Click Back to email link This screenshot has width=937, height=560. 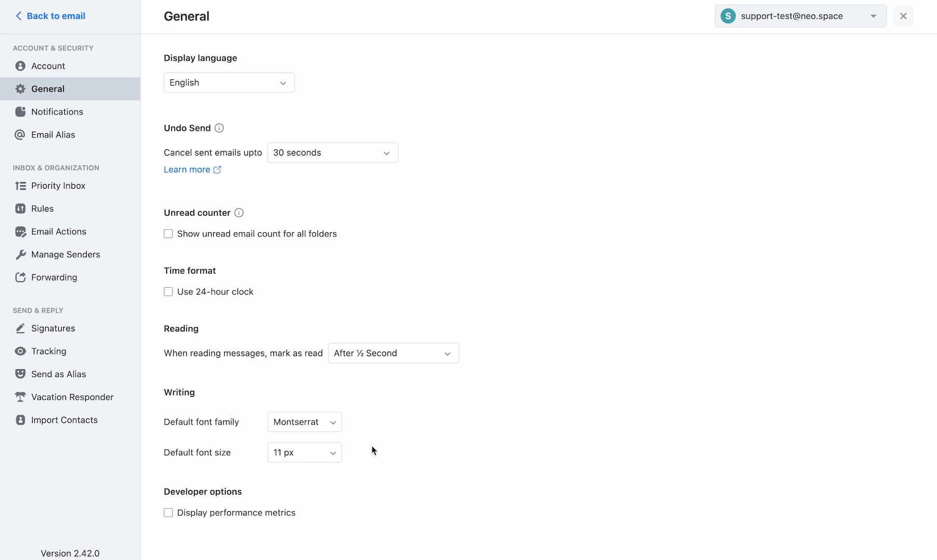click(x=50, y=16)
